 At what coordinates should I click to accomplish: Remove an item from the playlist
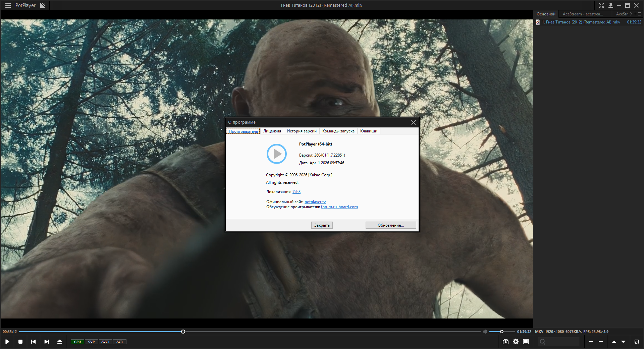pos(601,342)
